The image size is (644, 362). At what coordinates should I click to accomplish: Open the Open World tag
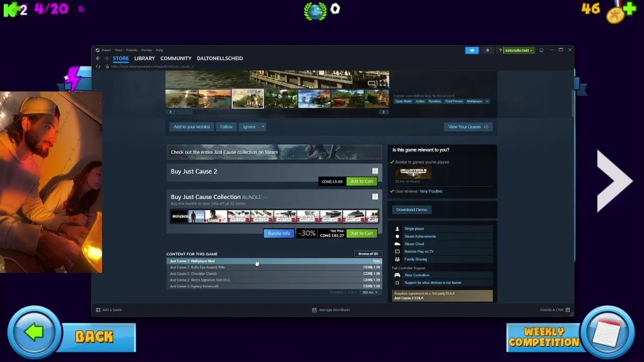point(404,101)
